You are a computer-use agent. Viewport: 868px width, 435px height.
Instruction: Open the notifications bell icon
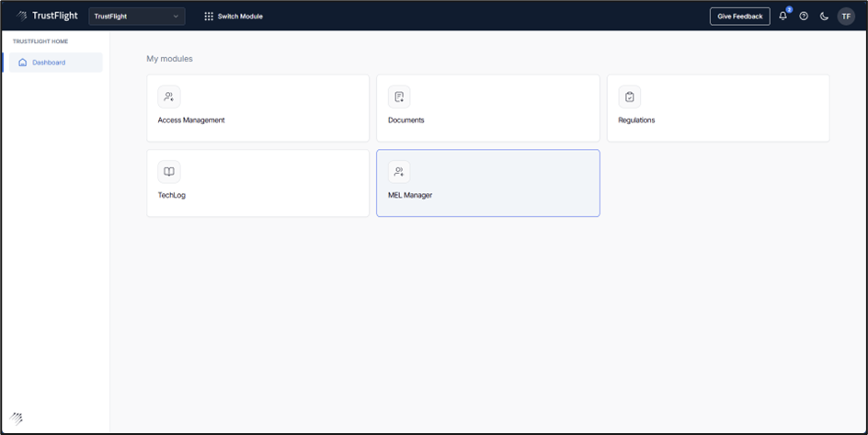782,16
